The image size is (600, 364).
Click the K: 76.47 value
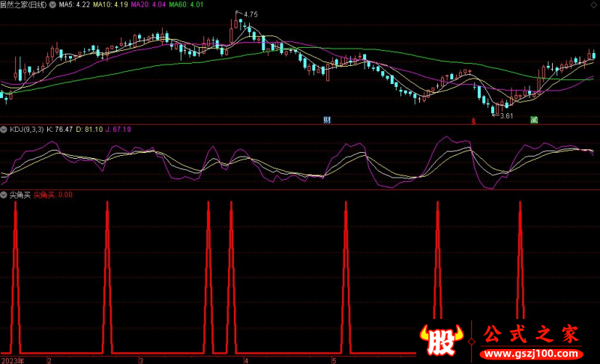click(60, 130)
